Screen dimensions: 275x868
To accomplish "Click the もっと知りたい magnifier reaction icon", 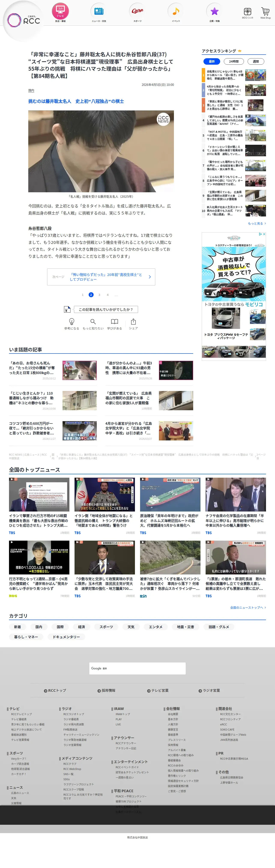I will (93, 324).
